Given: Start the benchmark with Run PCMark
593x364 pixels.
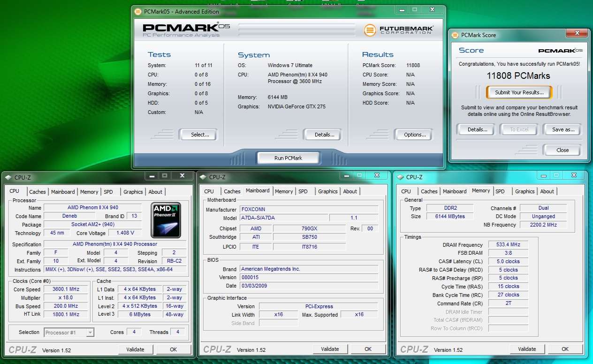Looking at the screenshot, I should pos(288,158).
